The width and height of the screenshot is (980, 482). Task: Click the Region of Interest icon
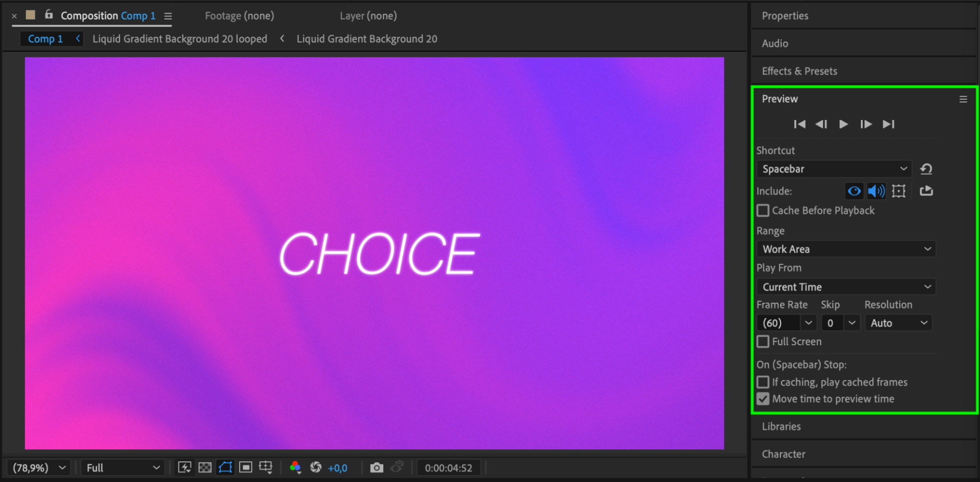pyautogui.click(x=246, y=467)
